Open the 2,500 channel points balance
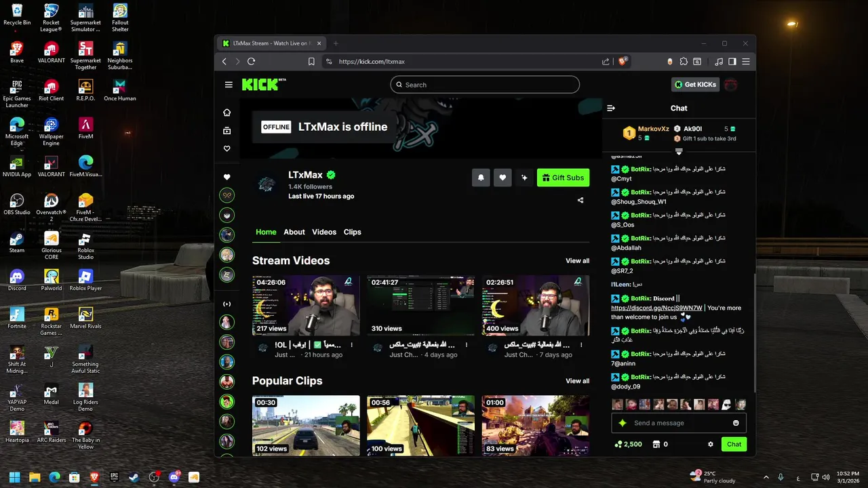 (628, 445)
